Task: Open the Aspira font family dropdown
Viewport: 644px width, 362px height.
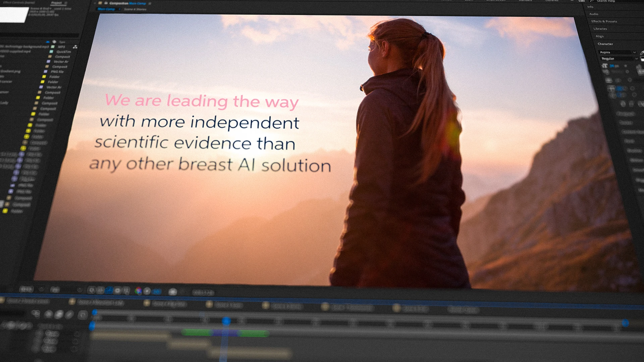Action: 618,52
